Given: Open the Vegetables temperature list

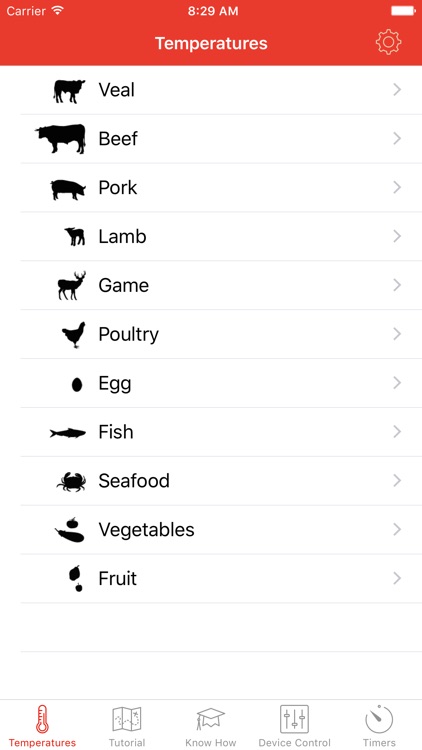Looking at the screenshot, I should click(x=221, y=530).
